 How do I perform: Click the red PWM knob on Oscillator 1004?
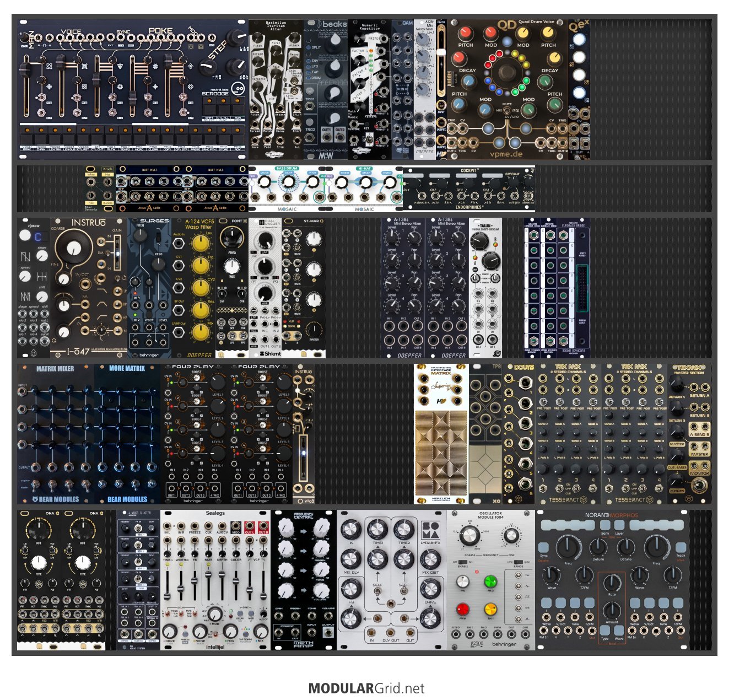(x=463, y=609)
